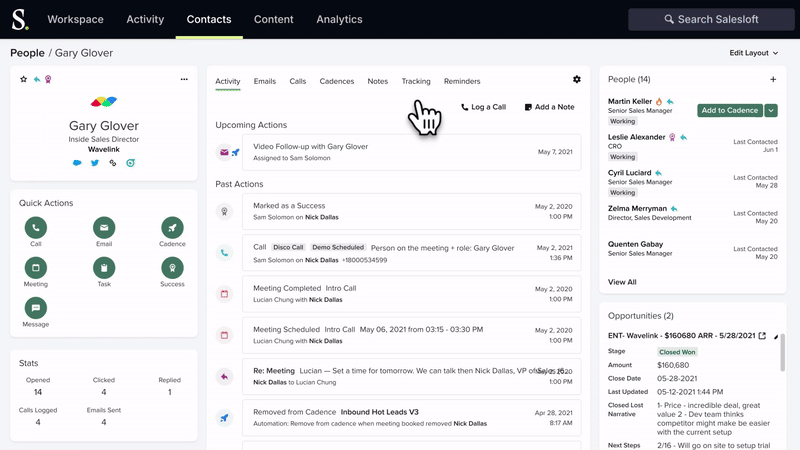Switch to the Emails tab

[265, 81]
